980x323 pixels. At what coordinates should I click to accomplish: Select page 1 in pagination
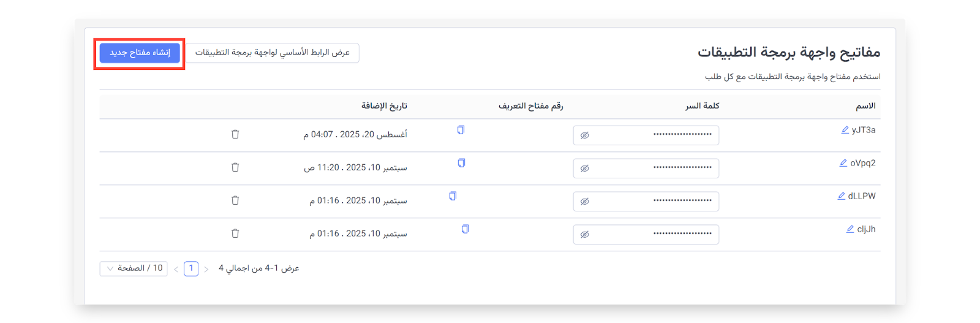(x=191, y=268)
